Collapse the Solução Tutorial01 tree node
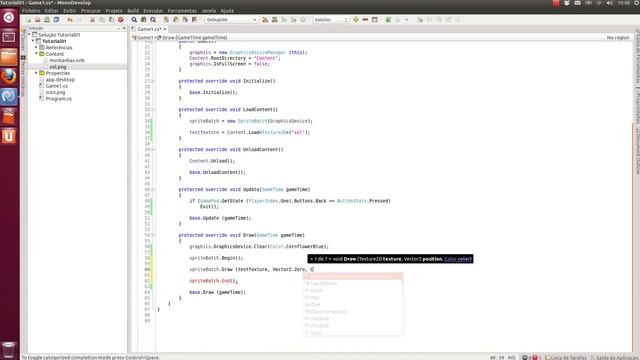Image resolution: width=640 pixels, height=360 pixels. click(29, 35)
